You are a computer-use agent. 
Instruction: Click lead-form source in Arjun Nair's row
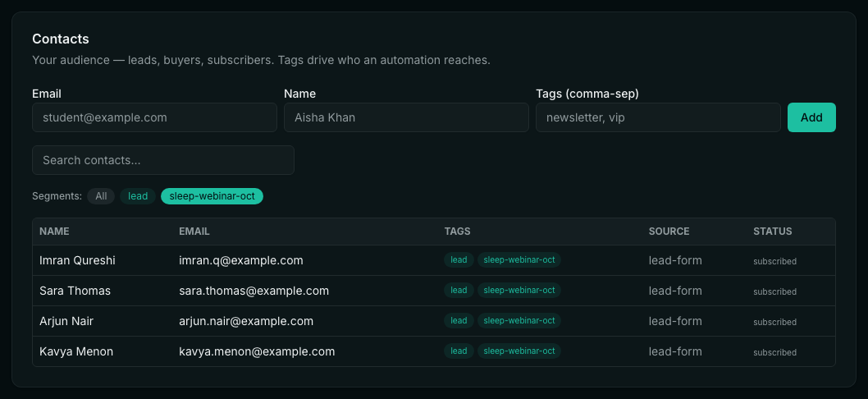pyautogui.click(x=675, y=322)
